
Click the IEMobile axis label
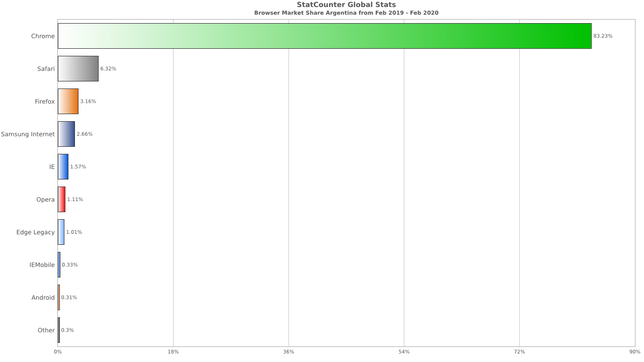[42, 265]
